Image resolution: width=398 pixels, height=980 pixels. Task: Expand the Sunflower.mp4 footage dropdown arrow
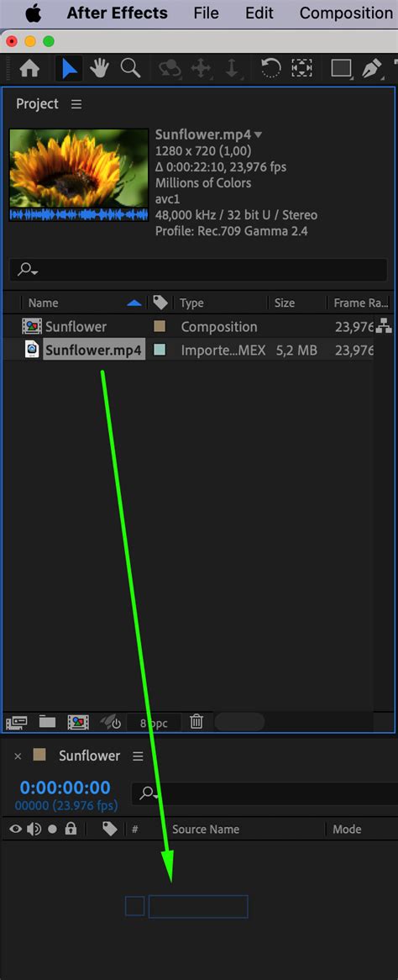coord(259,134)
